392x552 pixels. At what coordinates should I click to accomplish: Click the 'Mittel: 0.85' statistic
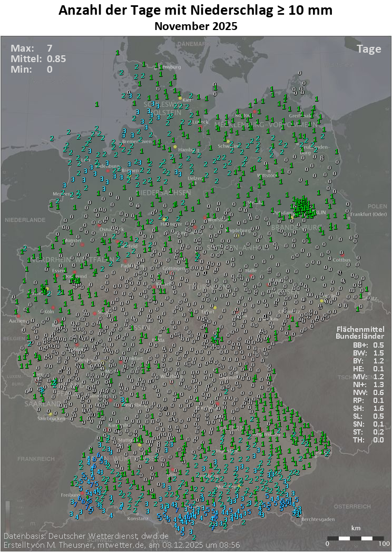coord(38,59)
